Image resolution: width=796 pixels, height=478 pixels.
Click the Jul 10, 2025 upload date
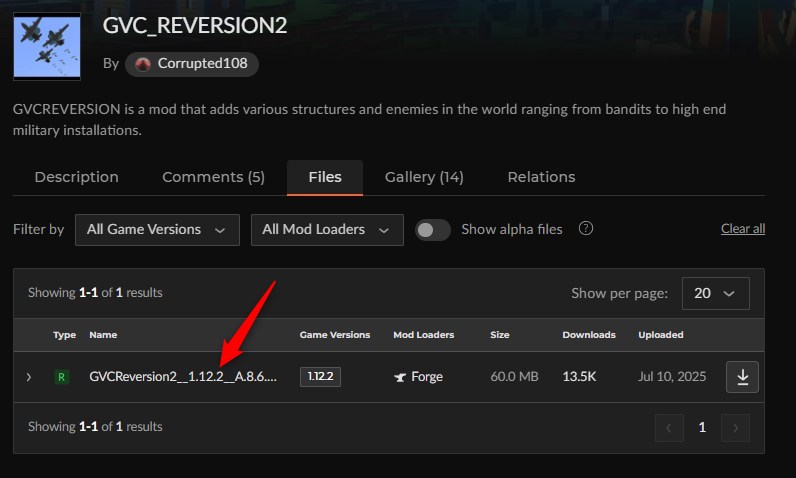point(672,377)
